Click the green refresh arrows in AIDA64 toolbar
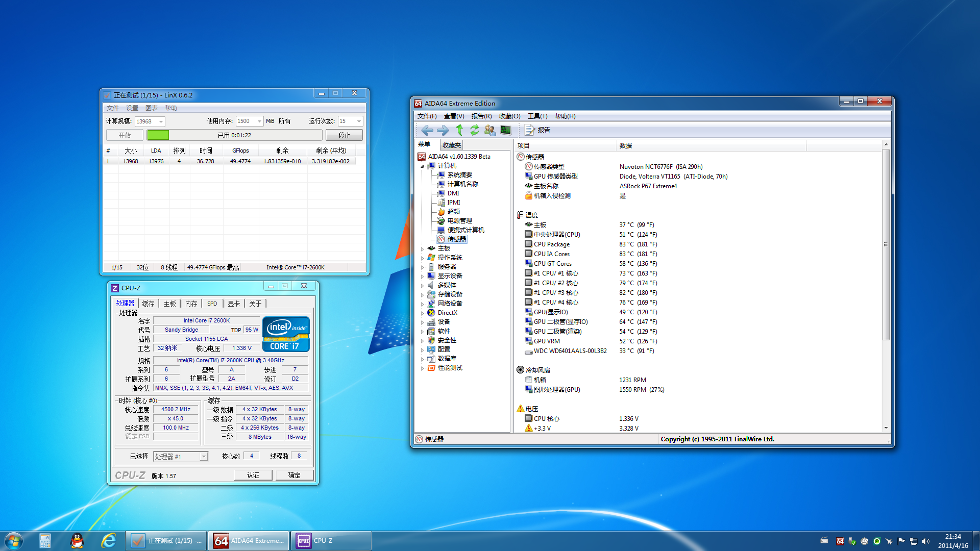Image resolution: width=980 pixels, height=551 pixels. pyautogui.click(x=475, y=130)
